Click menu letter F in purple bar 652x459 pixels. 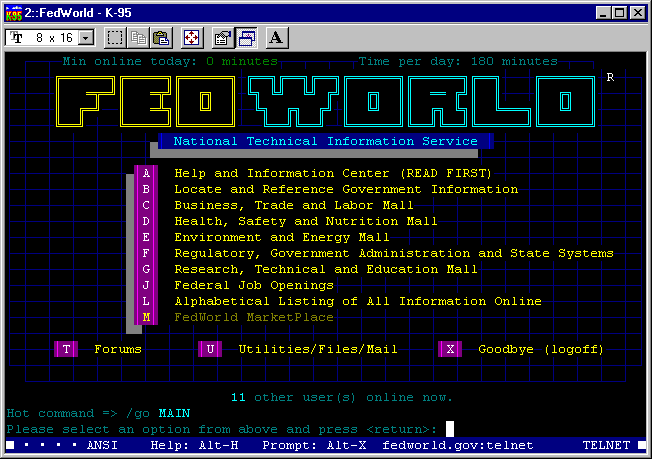point(146,253)
